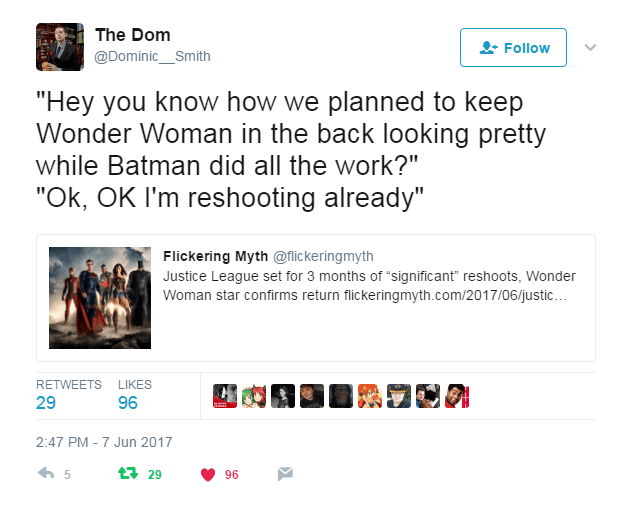Click the last liker avatar in row
The height and width of the screenshot is (505, 632).
[457, 395]
